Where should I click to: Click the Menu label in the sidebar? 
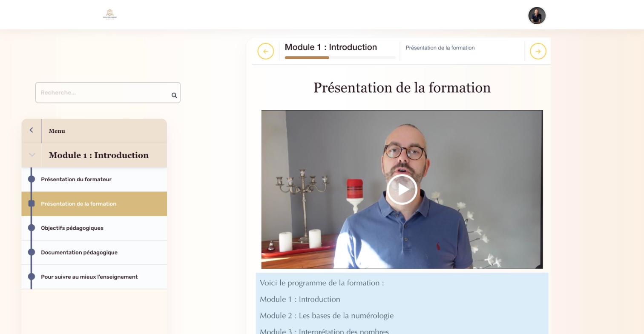(57, 131)
